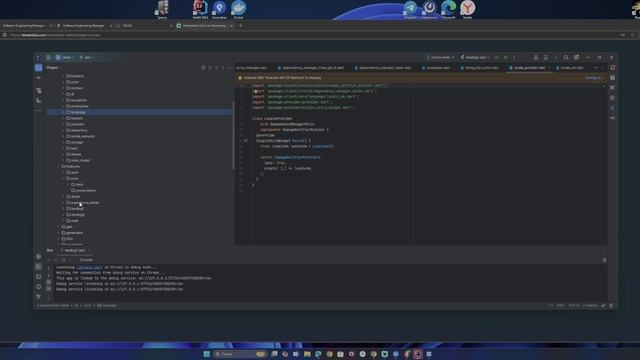Open the Flutter tool icon in right sidebar
This screenshot has height=360, width=640.
click(x=612, y=108)
